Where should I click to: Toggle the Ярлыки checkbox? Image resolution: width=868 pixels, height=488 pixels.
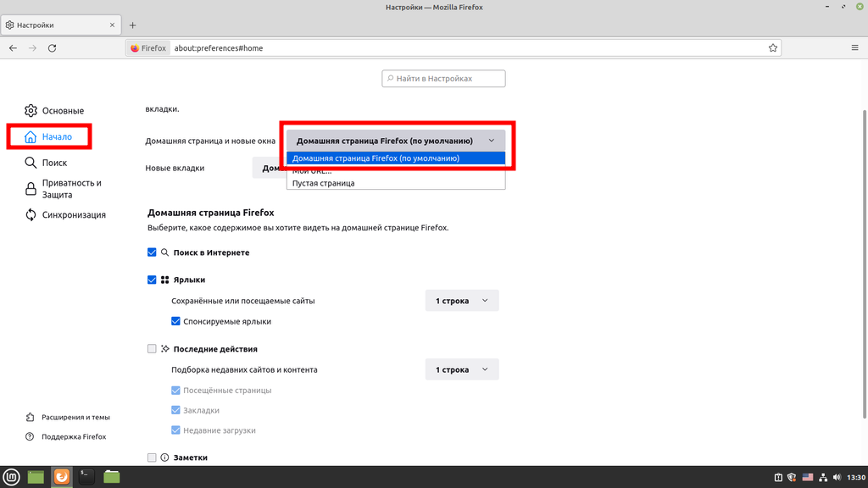[x=153, y=280]
